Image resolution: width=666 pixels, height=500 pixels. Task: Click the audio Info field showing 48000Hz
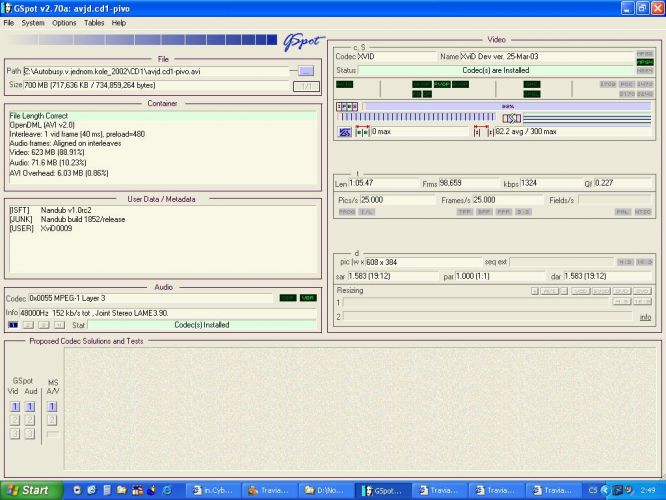coord(168,313)
